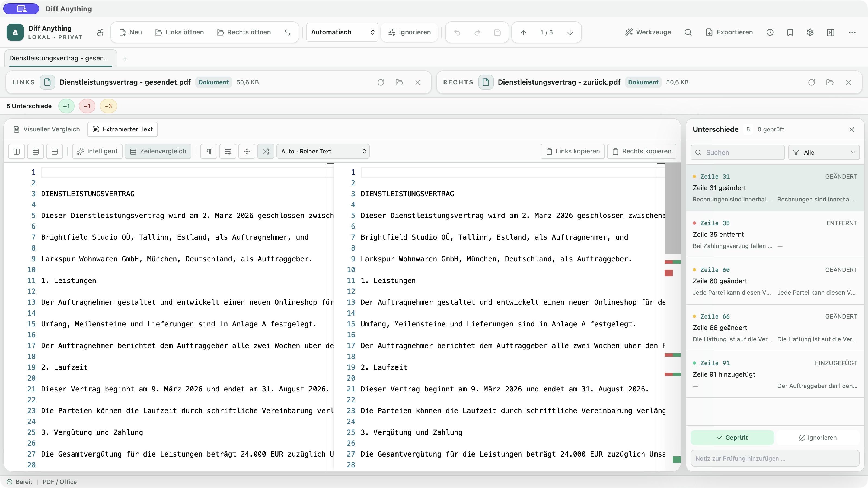Switch to Visueller Vergleich tab

pyautogui.click(x=47, y=129)
